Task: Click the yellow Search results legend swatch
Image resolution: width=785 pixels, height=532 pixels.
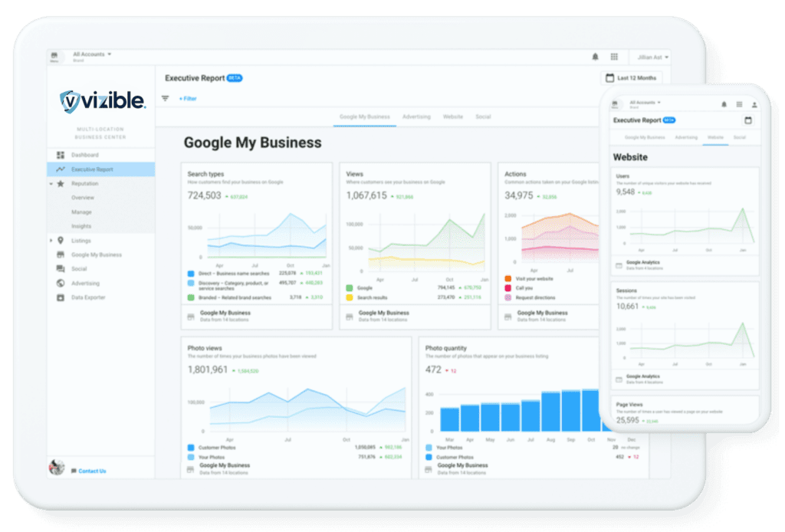Action: (350, 297)
